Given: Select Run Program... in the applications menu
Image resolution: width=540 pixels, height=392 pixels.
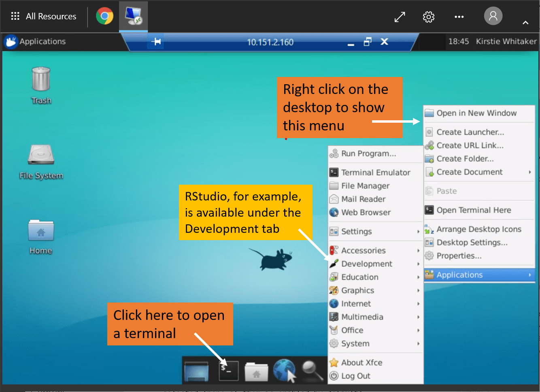Looking at the screenshot, I should (x=375, y=153).
